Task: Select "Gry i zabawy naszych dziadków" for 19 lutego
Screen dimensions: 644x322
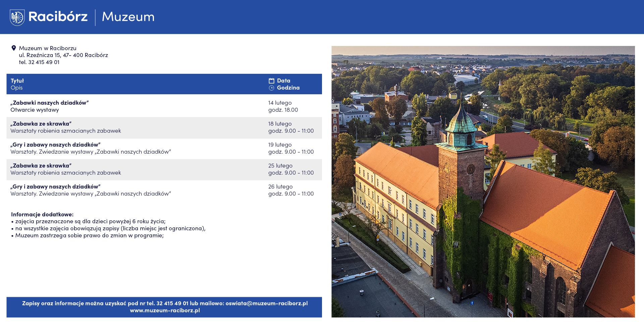Action: [x=55, y=145]
